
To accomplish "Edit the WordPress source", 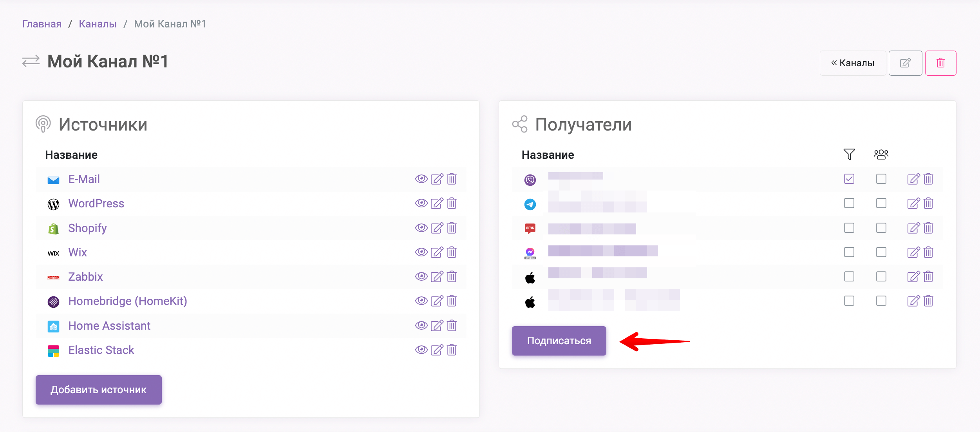I will tap(437, 203).
